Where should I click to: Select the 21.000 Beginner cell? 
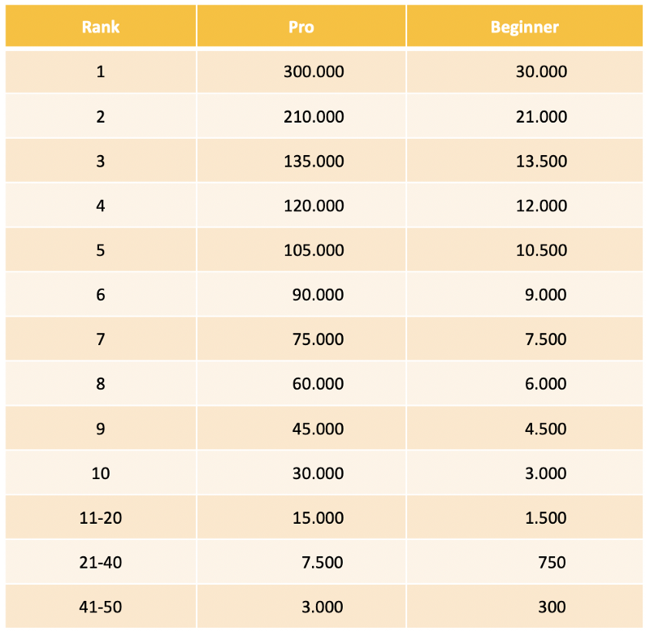541,116
